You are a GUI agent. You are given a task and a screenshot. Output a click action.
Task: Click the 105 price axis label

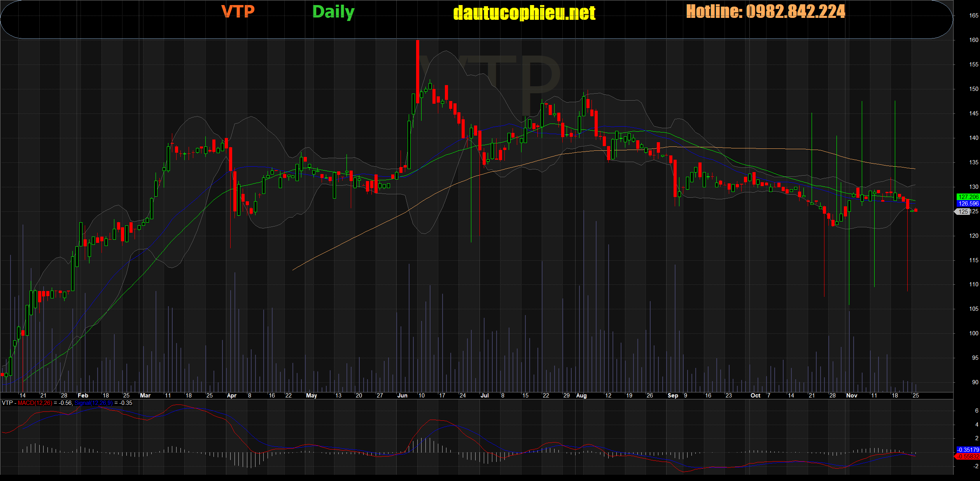(974, 309)
